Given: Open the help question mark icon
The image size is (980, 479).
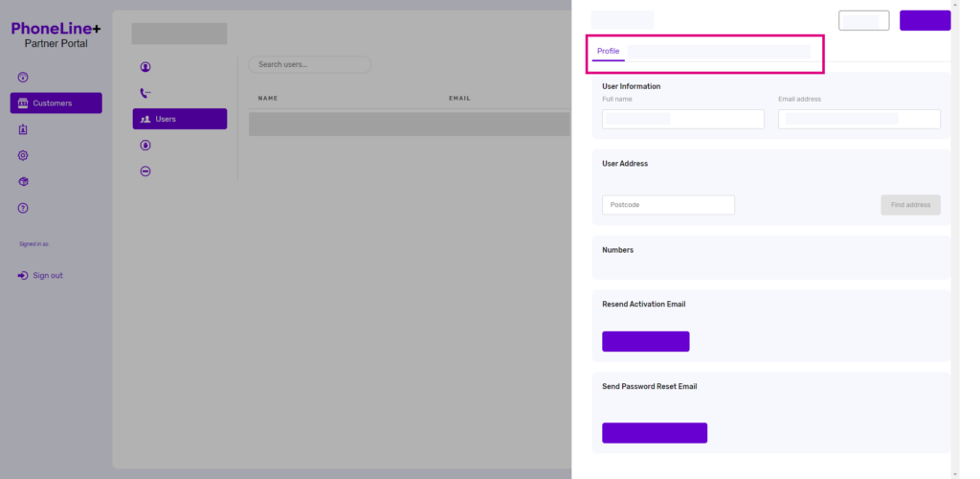Looking at the screenshot, I should coord(23,208).
